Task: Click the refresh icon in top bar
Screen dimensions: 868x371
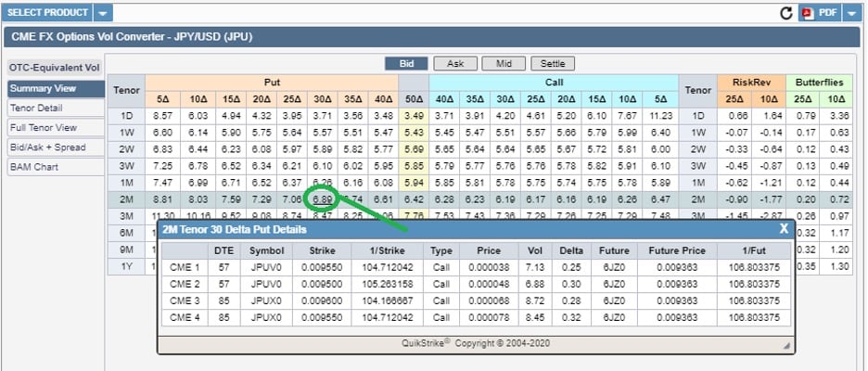Action: click(786, 13)
